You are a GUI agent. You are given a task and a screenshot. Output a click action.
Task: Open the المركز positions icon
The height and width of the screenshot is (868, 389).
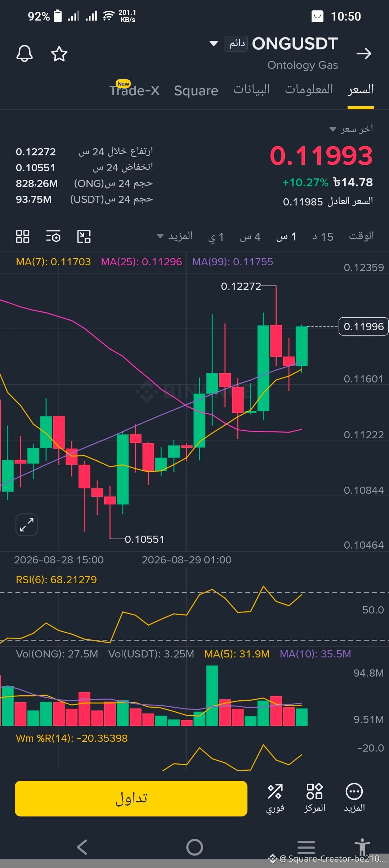pyautogui.click(x=314, y=798)
